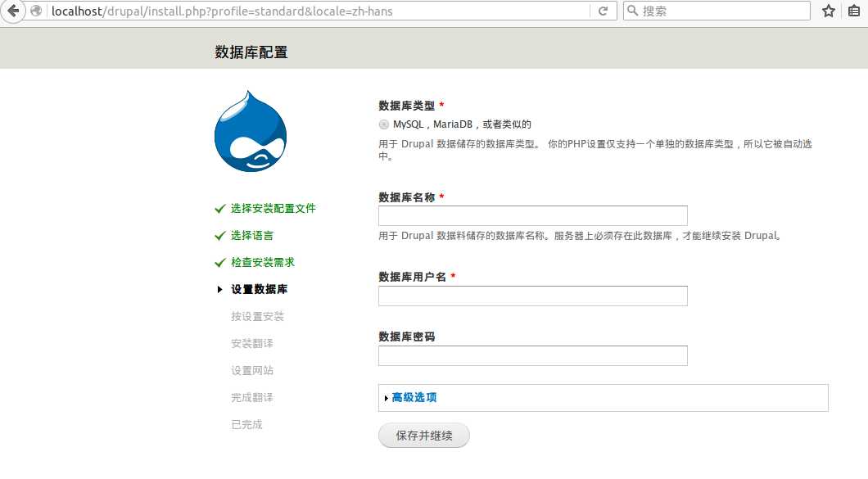Focus the 数据库密码 input field
Screen dimensions: 868x479
point(533,355)
